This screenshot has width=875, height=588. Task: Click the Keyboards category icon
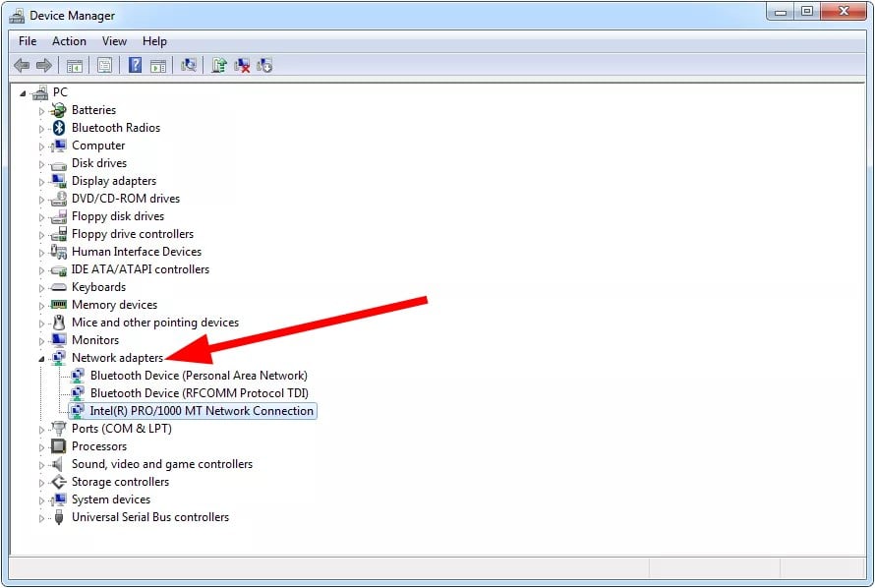pos(59,287)
